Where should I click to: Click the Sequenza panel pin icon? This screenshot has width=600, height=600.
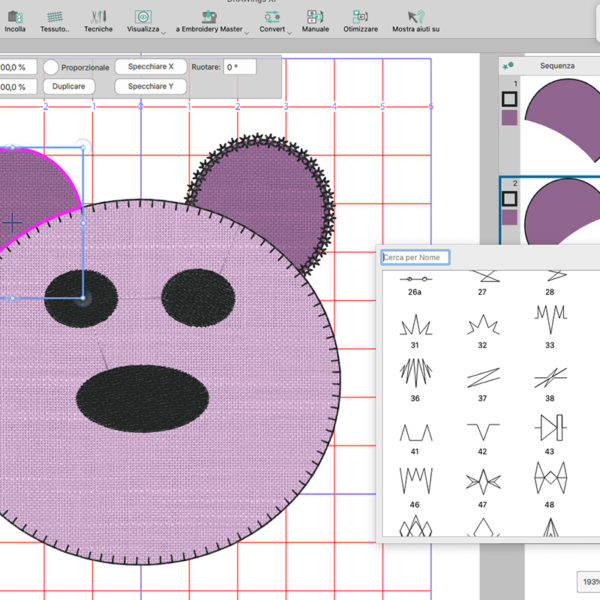point(508,66)
